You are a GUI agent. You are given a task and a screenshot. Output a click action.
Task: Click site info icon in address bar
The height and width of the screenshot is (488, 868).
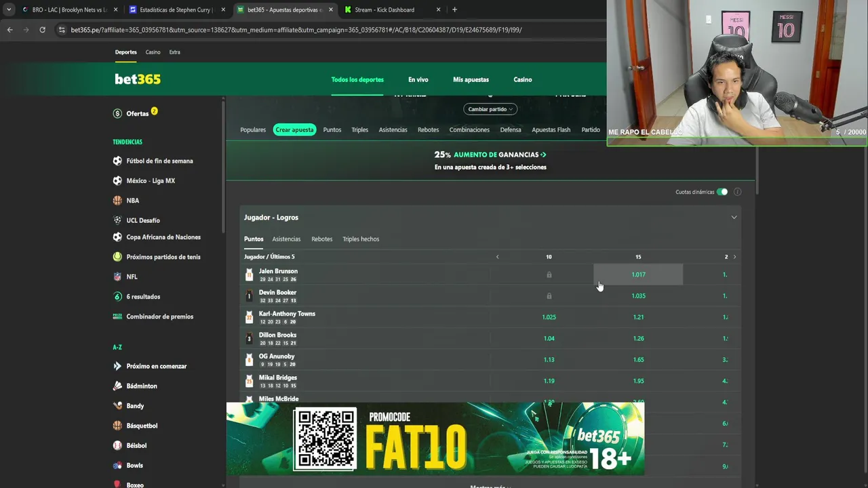pyautogui.click(x=62, y=30)
